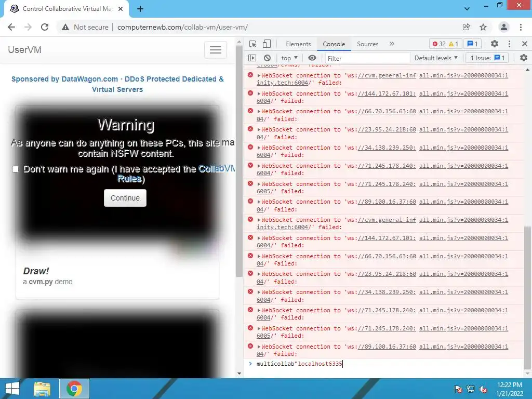Open the tab search chevron
Screen dimensions: 532x399
[467, 9]
